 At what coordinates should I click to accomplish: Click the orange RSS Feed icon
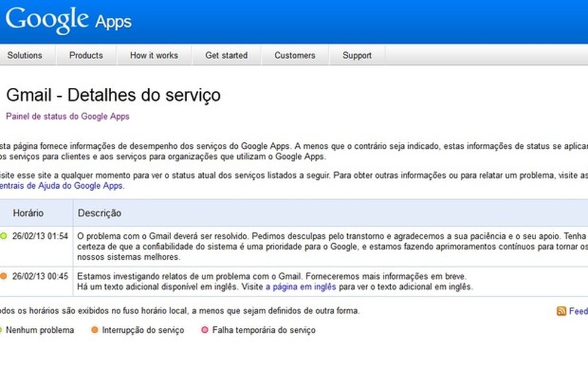click(x=561, y=311)
